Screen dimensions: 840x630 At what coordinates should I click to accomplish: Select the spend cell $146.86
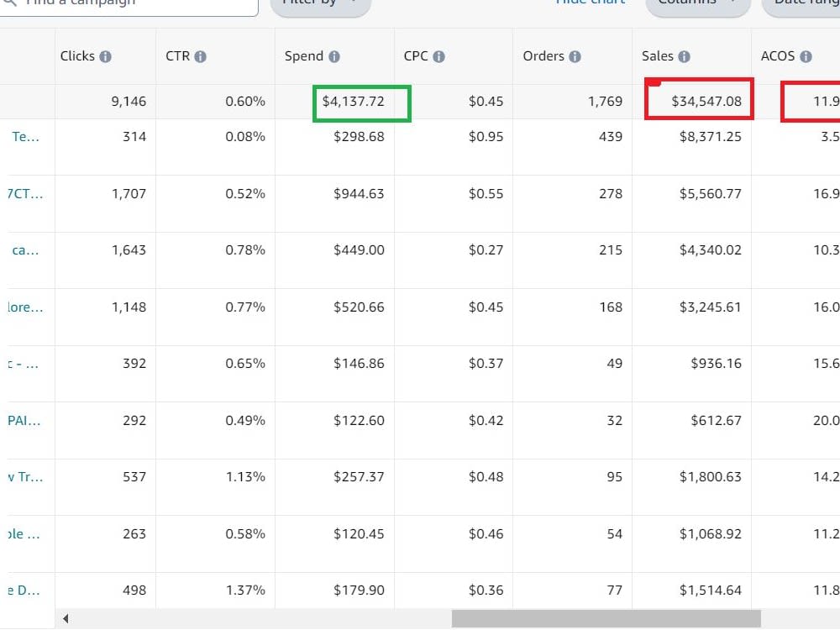pyautogui.click(x=359, y=364)
